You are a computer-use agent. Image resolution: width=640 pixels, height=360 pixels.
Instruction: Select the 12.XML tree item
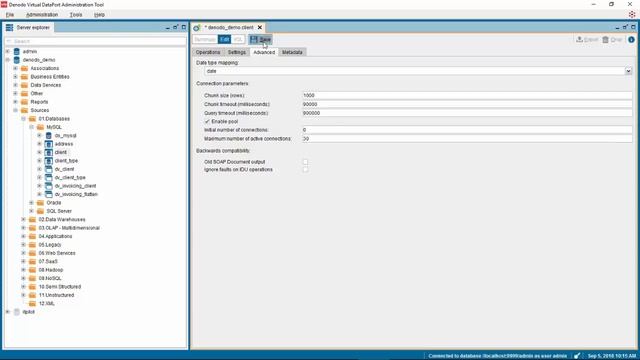click(x=47, y=304)
